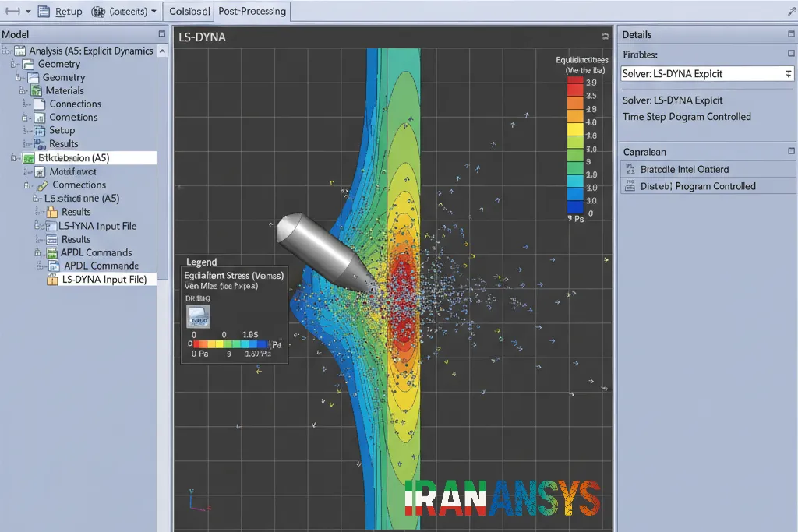This screenshot has height=532, width=798.
Task: Click the 'Time Step Dogram Controlled' text
Action: coord(687,117)
